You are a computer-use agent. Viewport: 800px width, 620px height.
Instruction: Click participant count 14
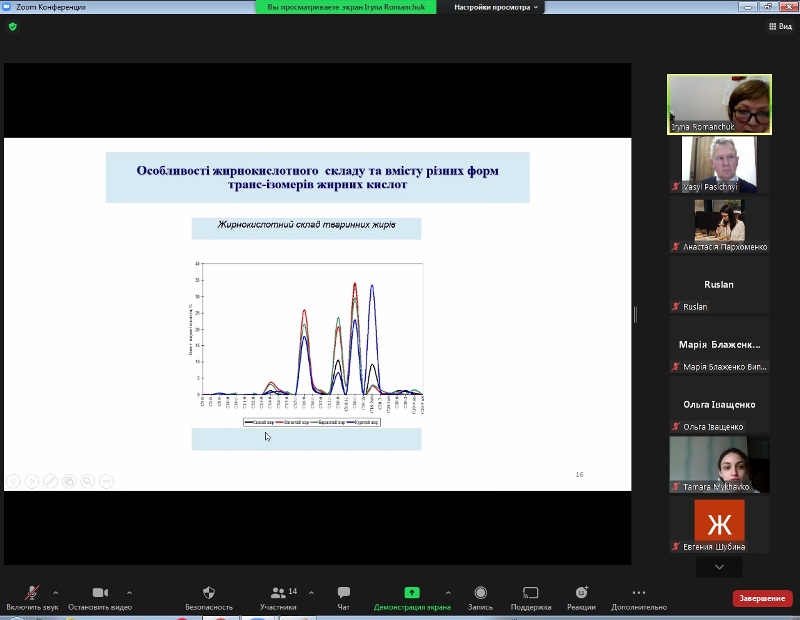(x=292, y=591)
